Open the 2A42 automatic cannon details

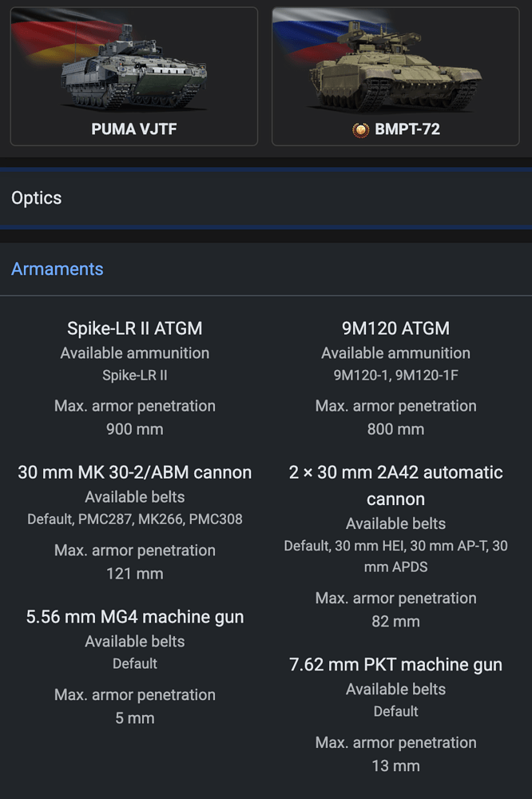[395, 485]
